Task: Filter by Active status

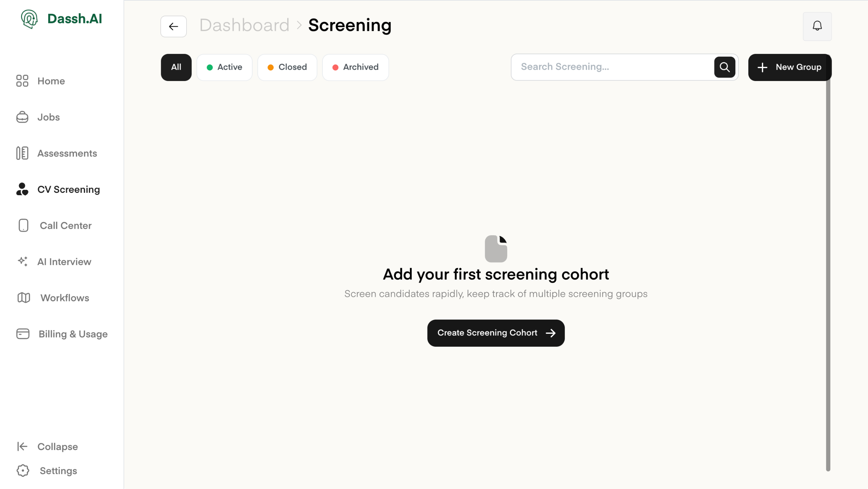Action: tap(224, 67)
